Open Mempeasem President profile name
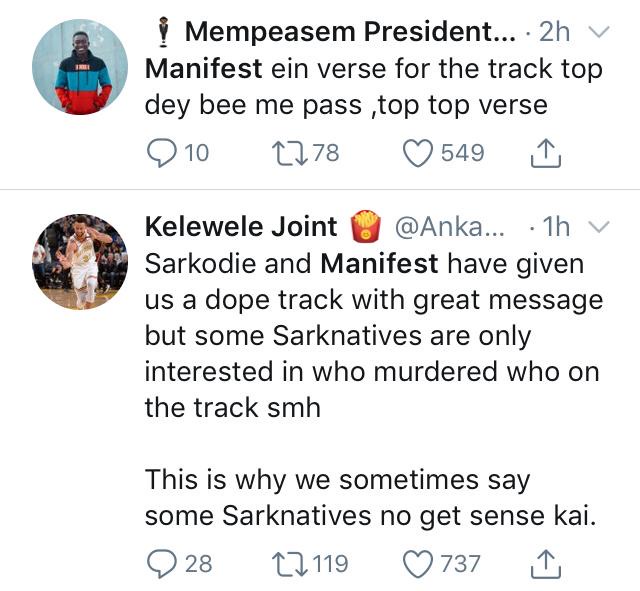The height and width of the screenshot is (591, 640). [351, 31]
